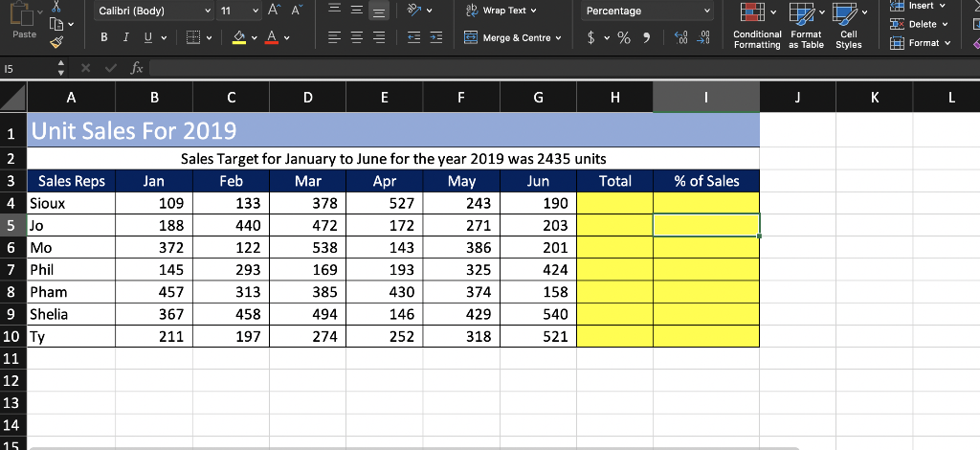Click the Name Box stepper arrows

pyautogui.click(x=60, y=68)
